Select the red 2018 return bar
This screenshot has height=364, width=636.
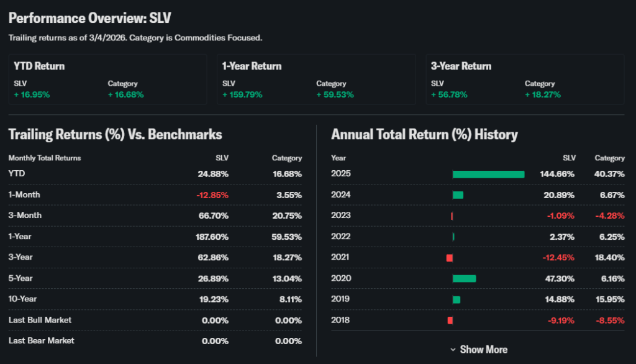[x=450, y=321]
